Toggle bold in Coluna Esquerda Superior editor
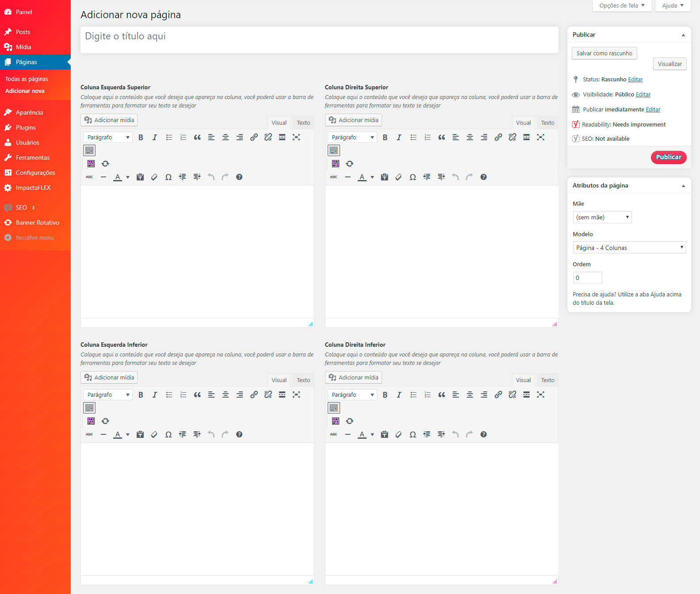Viewport: 700px width, 594px height. pyautogui.click(x=141, y=138)
